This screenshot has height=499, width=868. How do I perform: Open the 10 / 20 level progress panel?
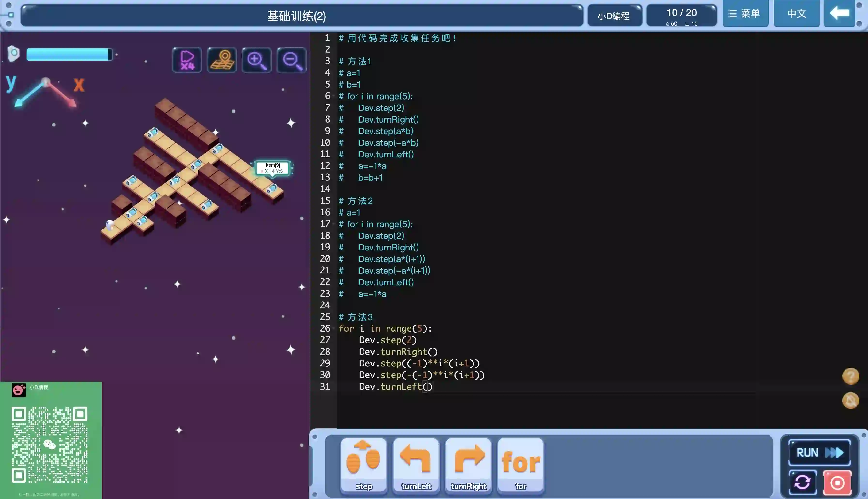click(681, 16)
